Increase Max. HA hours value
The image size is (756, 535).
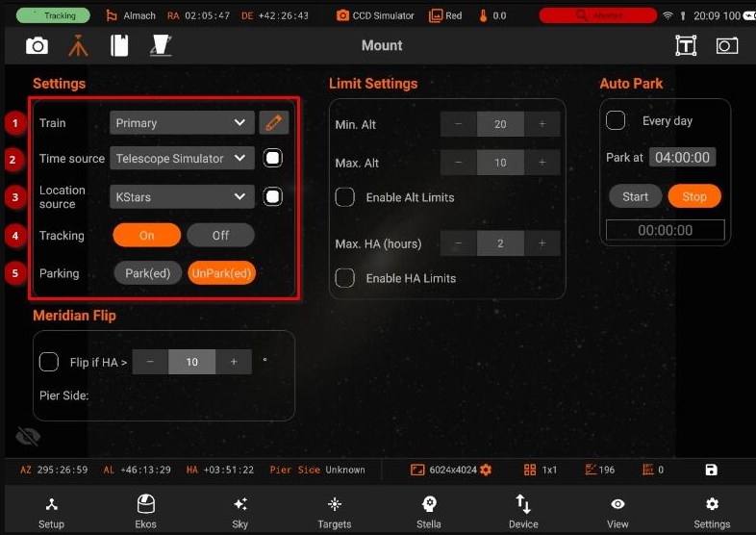pyautogui.click(x=542, y=243)
